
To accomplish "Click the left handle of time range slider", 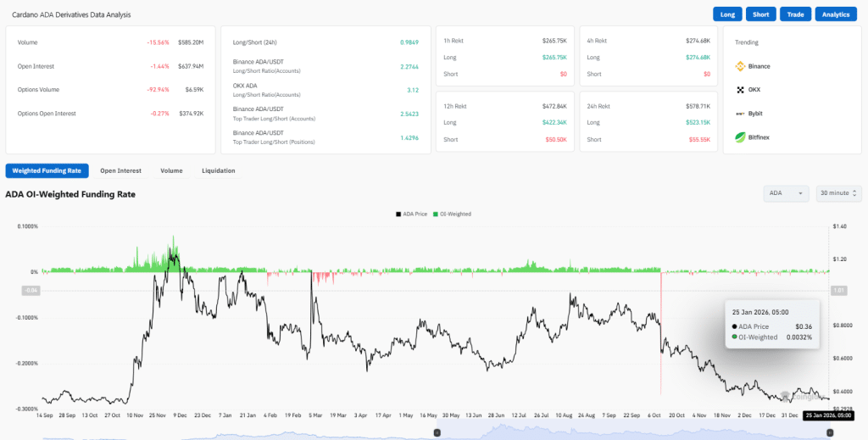I will [437, 432].
